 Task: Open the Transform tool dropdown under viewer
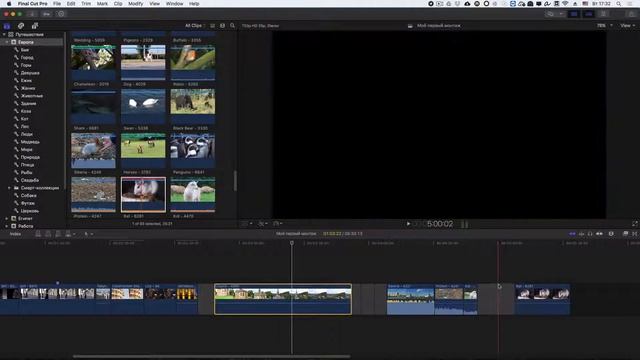pyautogui.click(x=246, y=224)
